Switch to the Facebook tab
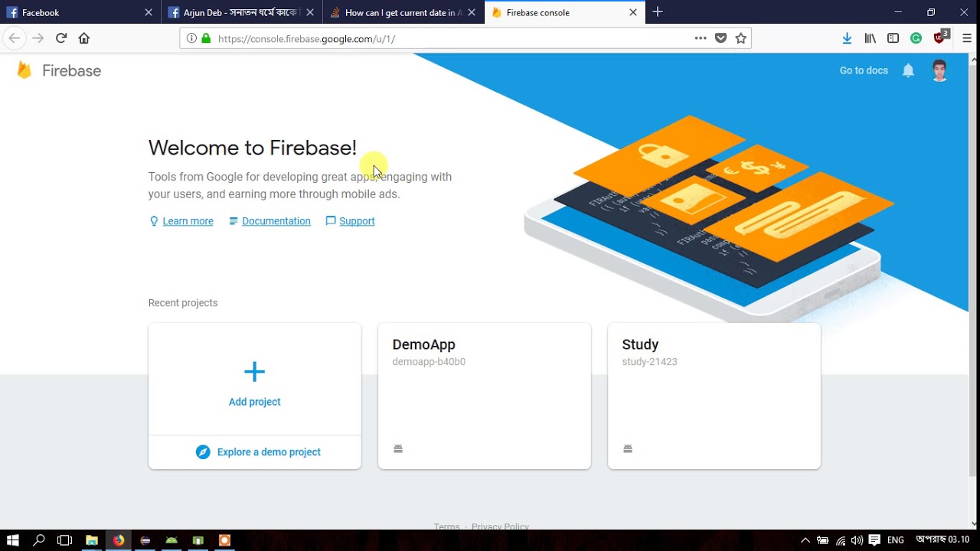This screenshot has width=980, height=551. coord(80,12)
